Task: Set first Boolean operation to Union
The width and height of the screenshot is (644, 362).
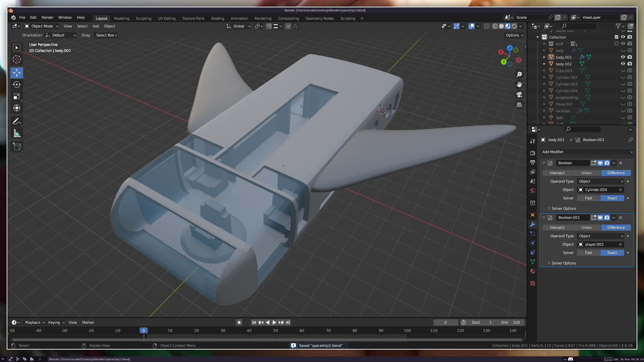Action: [586, 173]
